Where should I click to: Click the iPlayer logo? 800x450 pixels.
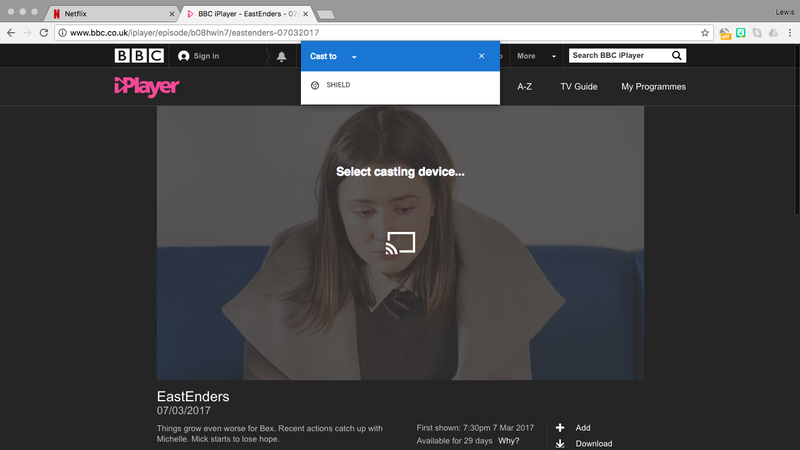click(x=147, y=87)
